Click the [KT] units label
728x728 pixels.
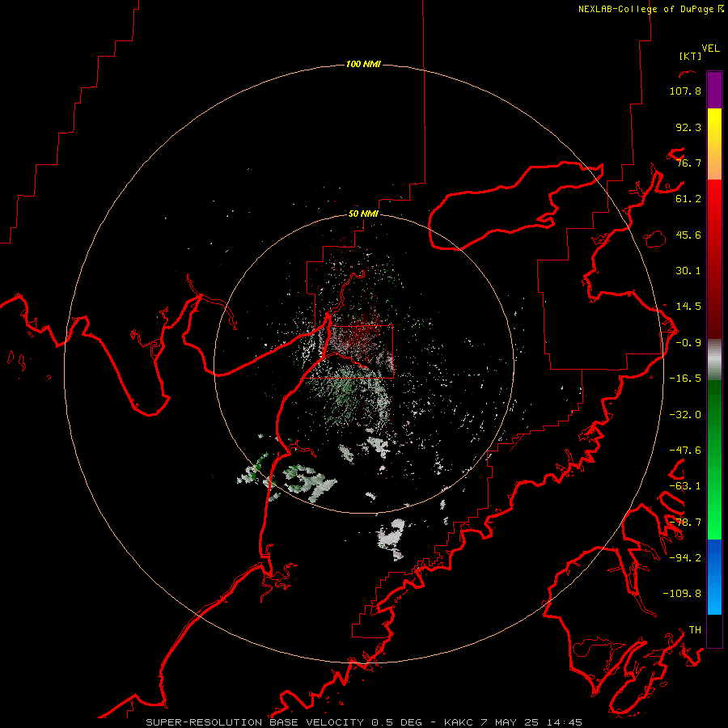pyautogui.click(x=690, y=56)
